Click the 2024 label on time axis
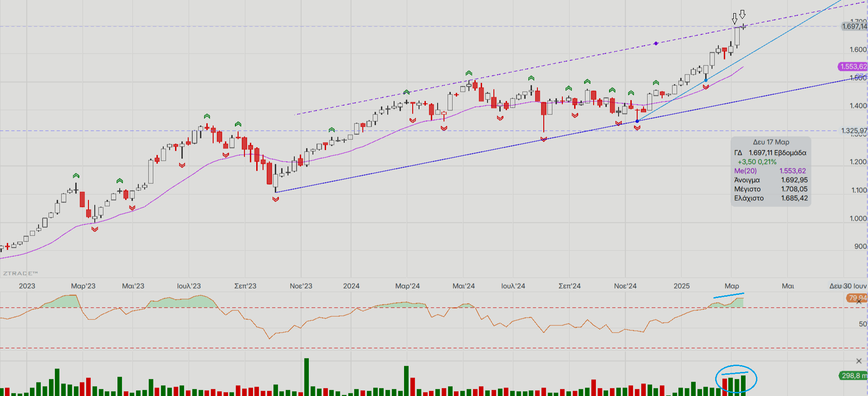Screen dimensions: 868x396 (351, 286)
